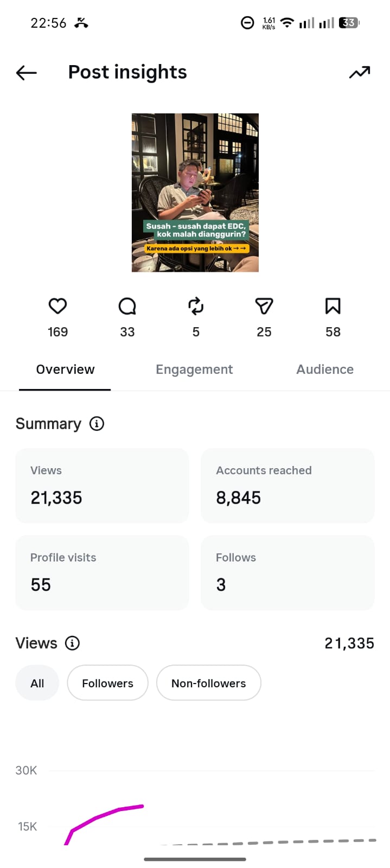Viewport: 390px width, 868px height.
Task: Tap the back arrow icon
Action: coord(26,72)
